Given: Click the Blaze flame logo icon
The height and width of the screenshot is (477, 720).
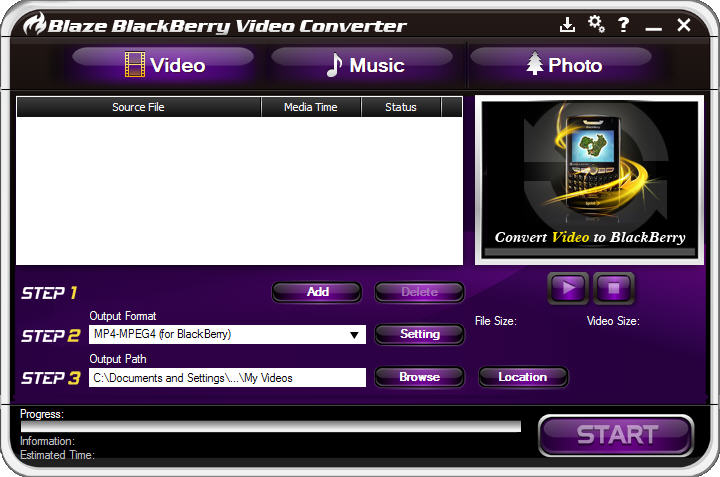Looking at the screenshot, I should (x=35, y=24).
